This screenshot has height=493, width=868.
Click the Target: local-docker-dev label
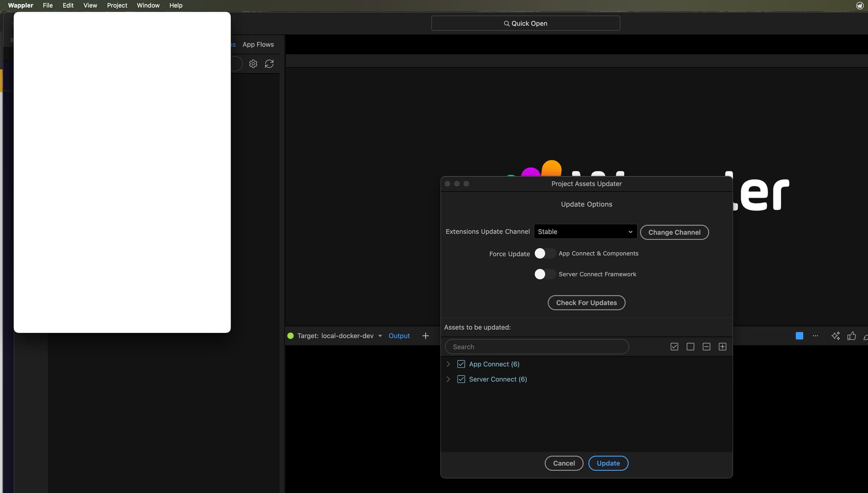click(335, 336)
